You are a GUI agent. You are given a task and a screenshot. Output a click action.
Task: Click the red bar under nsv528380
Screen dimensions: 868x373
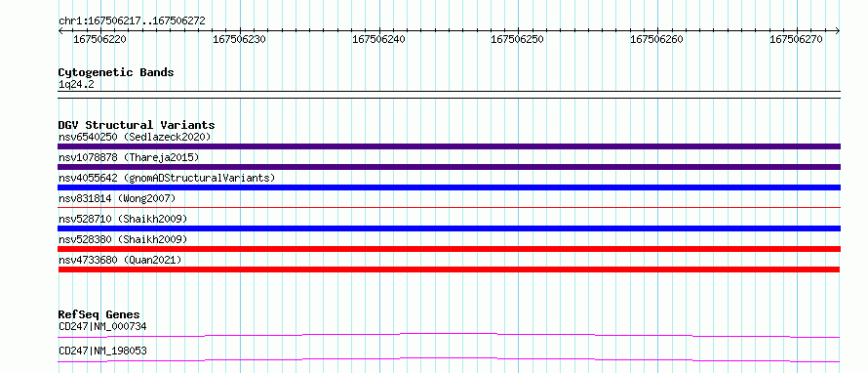pos(449,249)
